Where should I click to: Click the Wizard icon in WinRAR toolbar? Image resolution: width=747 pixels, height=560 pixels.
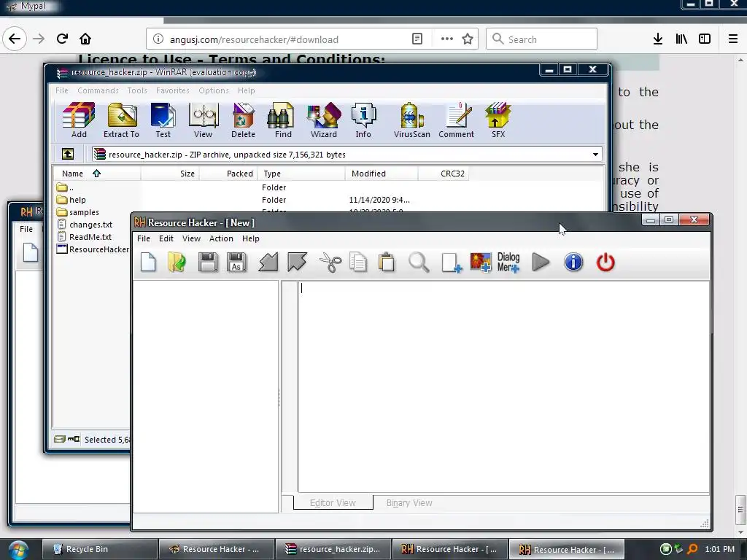(324, 120)
